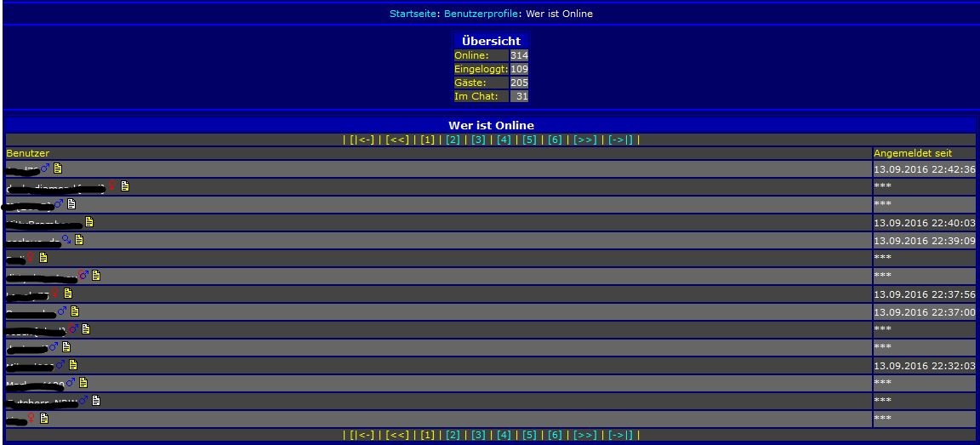Click note icon in the 22:32:03 row
Screen dimensions: 980x445
[73, 365]
